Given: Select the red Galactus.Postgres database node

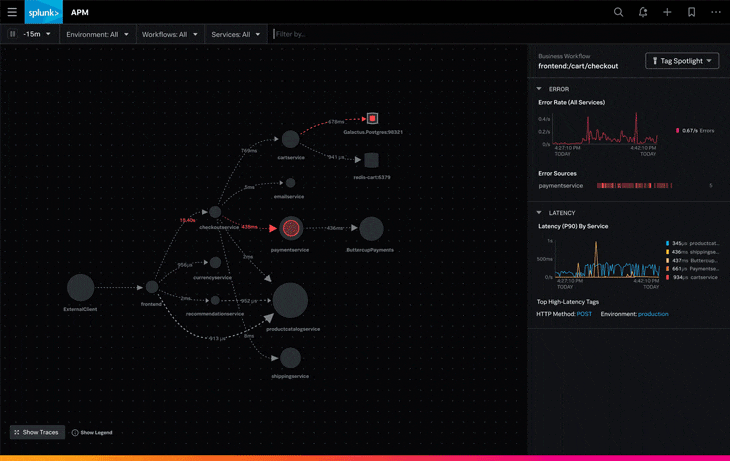Looking at the screenshot, I should point(372,118).
